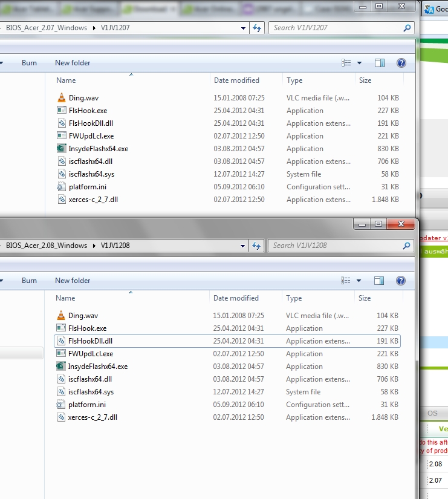Screen dimensions: 448x499
Task: Click V1JV1208 breadcrumb segment
Action: (115, 246)
